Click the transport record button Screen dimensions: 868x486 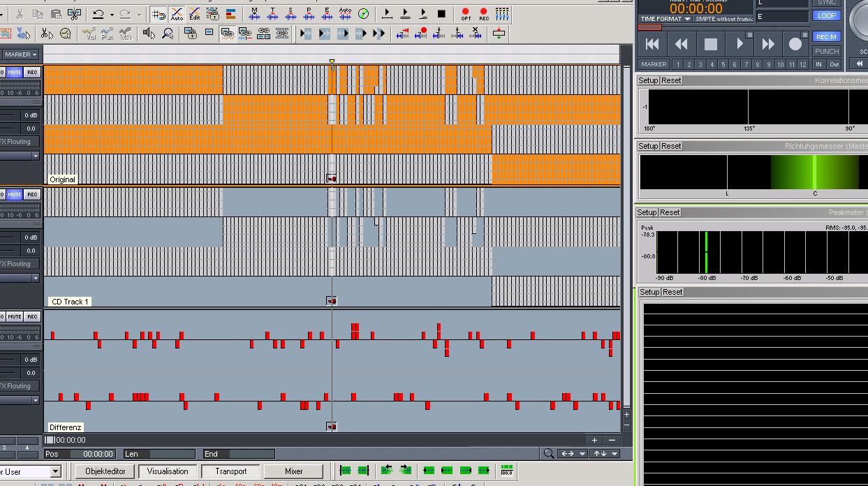[795, 45]
